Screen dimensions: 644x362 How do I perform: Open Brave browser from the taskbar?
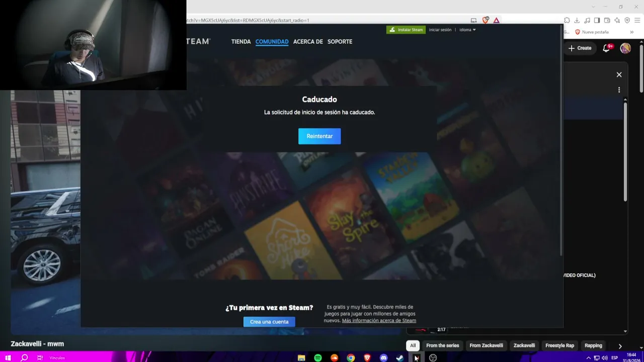pyautogui.click(x=367, y=357)
